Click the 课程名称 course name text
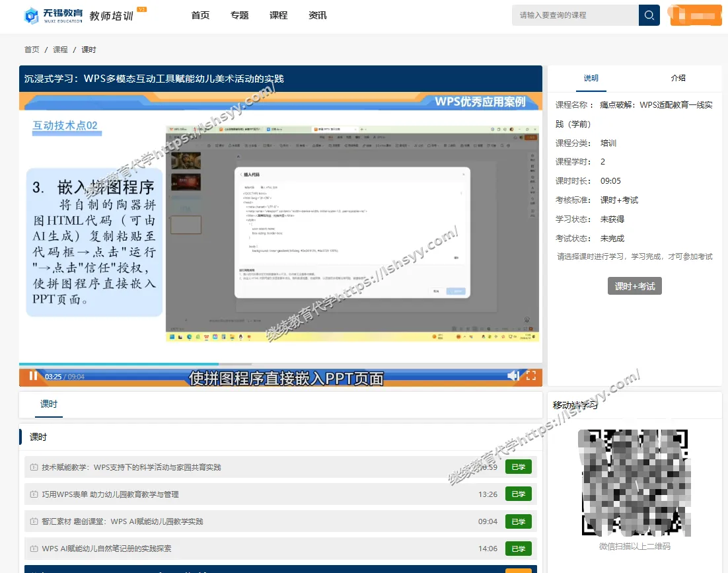The width and height of the screenshot is (728, 573). pos(634,114)
